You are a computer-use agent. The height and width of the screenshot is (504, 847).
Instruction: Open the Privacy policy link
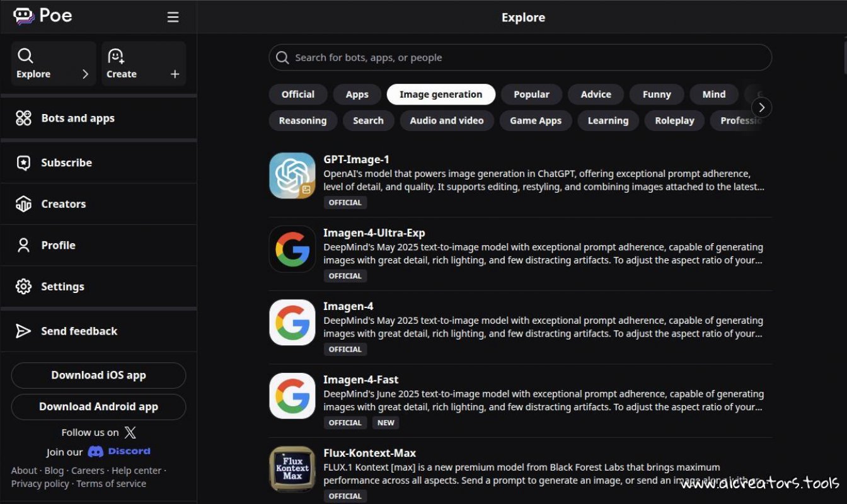click(x=40, y=484)
